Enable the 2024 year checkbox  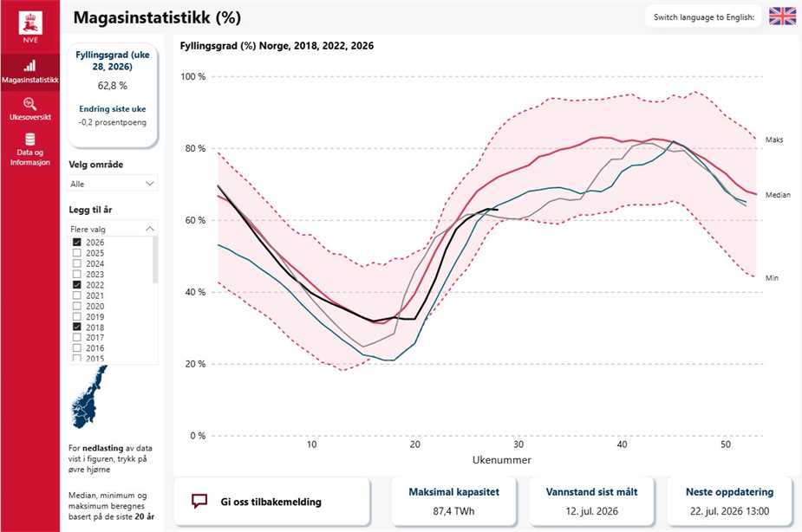click(76, 263)
